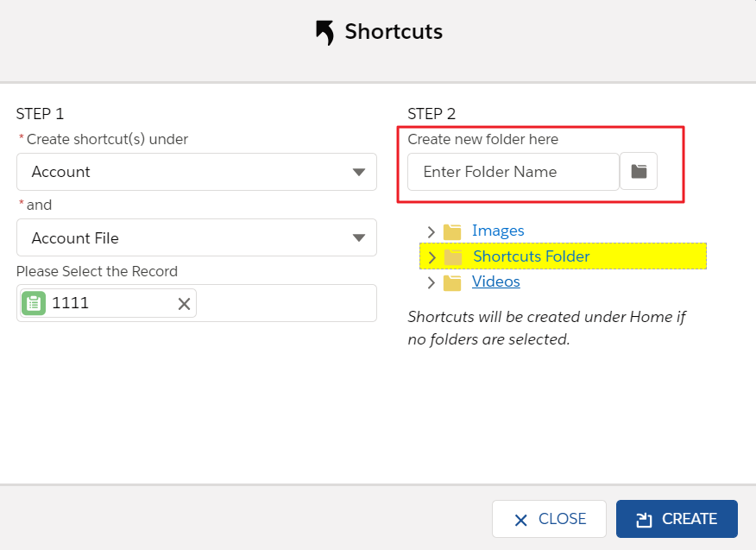Open the Account dropdown under Create shortcut(s)
The width and height of the screenshot is (756, 550).
(196, 172)
